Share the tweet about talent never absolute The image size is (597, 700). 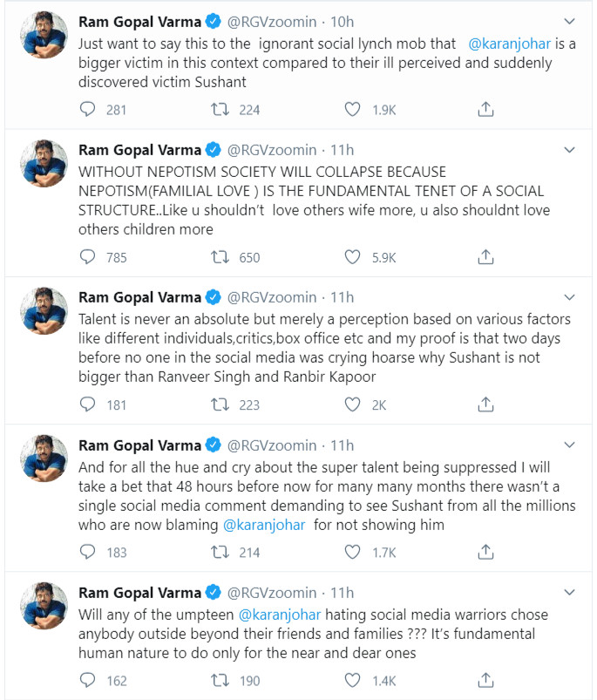pyautogui.click(x=485, y=404)
